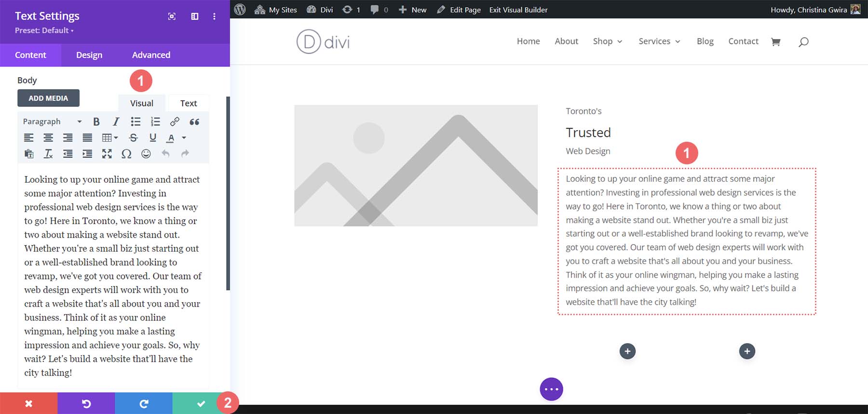Screen dimensions: 868x414
Task: Switch editor to Text tab
Action: 188,103
